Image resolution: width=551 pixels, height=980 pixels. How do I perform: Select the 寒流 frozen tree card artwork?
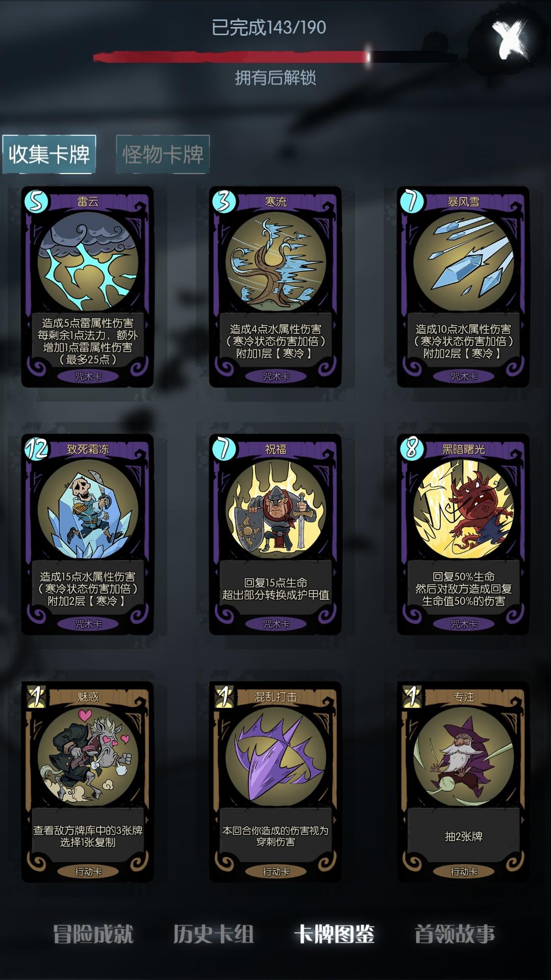click(x=275, y=262)
